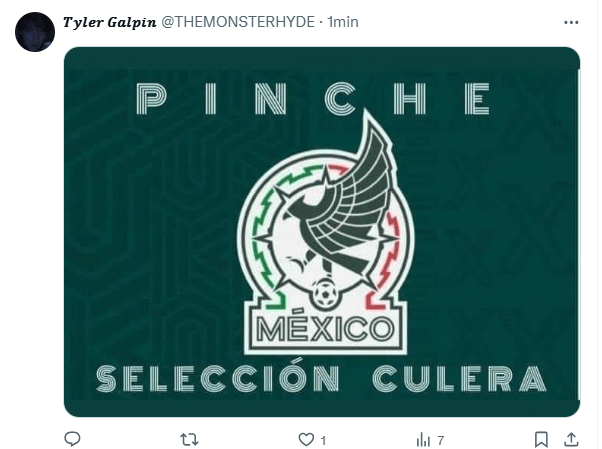Click the view count number 7
602x449 pixels.
440,440
